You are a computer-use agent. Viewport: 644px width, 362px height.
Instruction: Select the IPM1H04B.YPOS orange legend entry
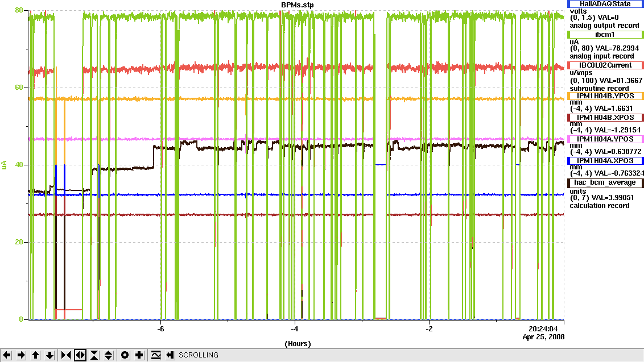(605, 96)
